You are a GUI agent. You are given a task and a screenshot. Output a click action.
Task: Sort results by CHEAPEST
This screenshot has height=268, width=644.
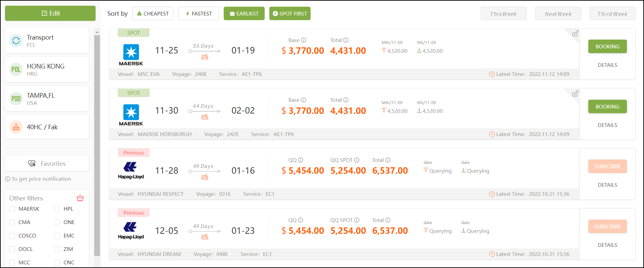pyautogui.click(x=153, y=14)
